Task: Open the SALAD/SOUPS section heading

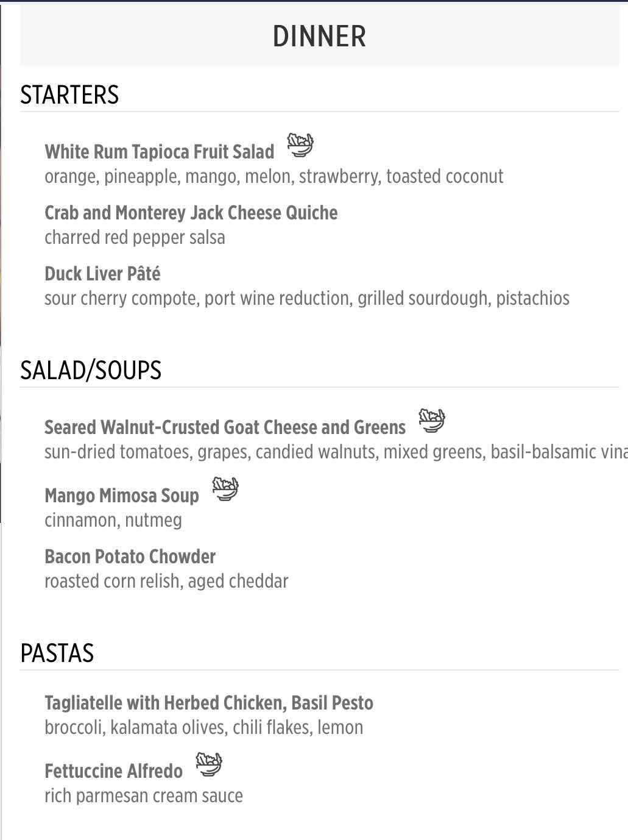Action: [x=91, y=371]
